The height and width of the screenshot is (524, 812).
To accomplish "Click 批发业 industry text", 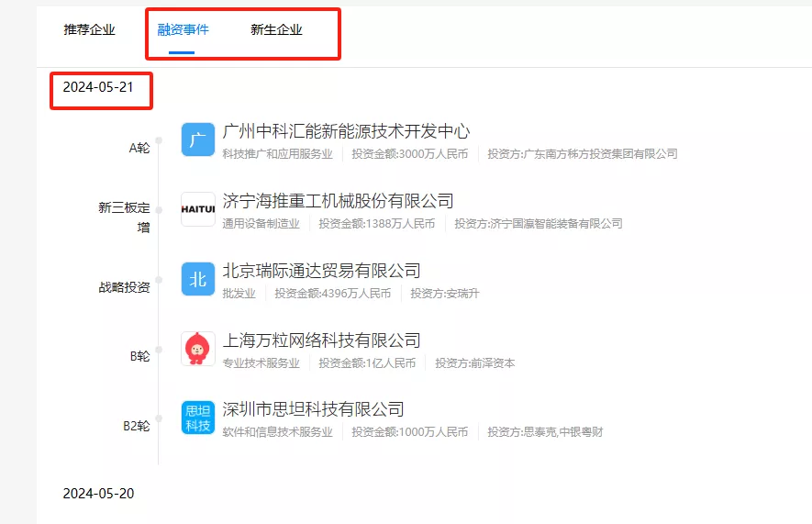I will point(239,294).
